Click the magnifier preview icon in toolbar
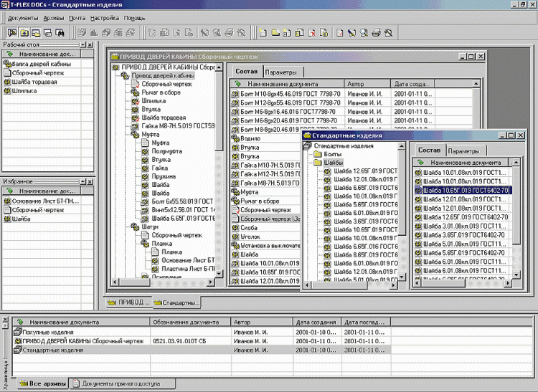 coord(364,33)
